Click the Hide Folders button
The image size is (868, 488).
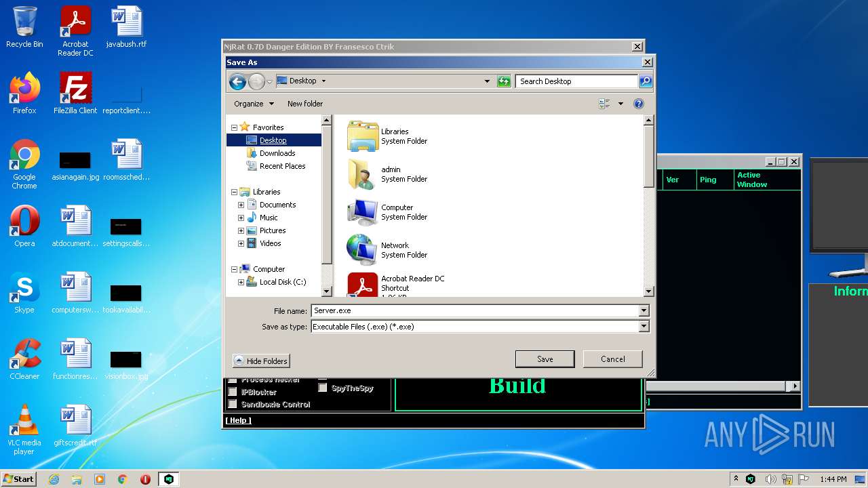point(261,361)
